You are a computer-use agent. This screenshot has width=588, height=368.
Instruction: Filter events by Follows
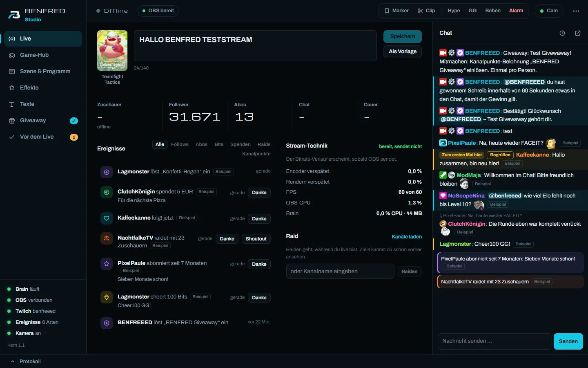click(x=180, y=144)
